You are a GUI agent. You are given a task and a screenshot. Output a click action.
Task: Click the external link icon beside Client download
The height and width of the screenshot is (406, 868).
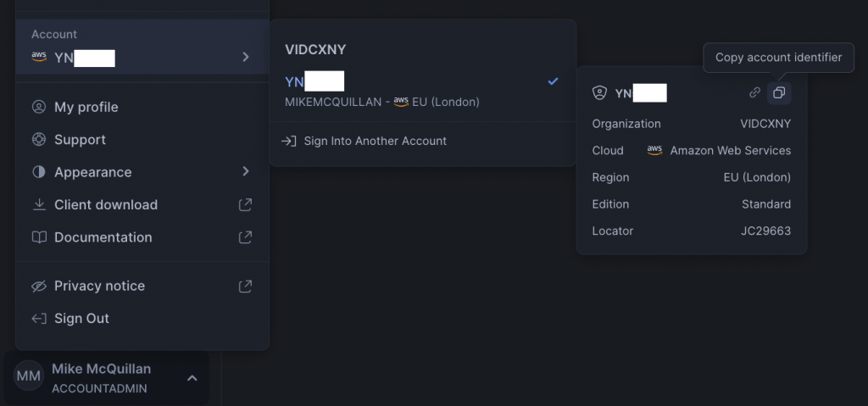click(x=245, y=205)
